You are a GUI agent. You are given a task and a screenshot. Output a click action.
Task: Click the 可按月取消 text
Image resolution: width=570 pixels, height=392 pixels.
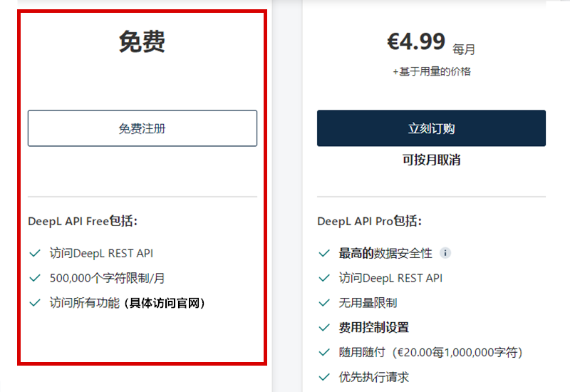click(431, 160)
